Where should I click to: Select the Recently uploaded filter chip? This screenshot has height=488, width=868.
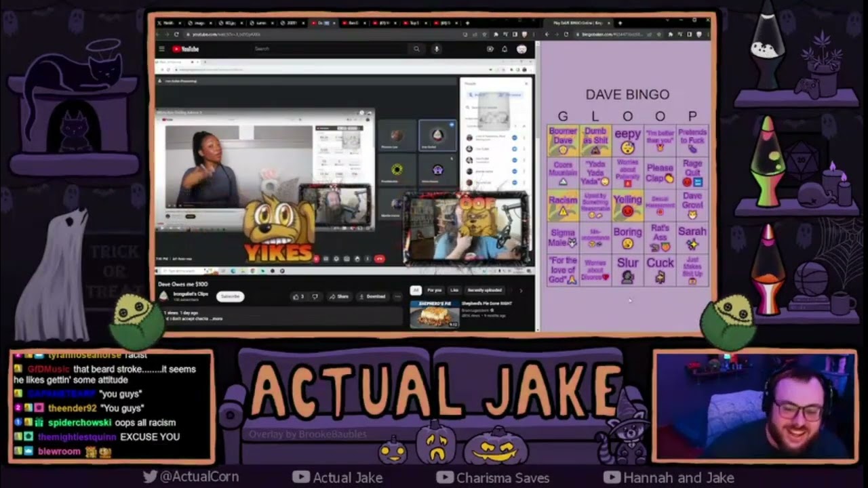pyautogui.click(x=485, y=290)
